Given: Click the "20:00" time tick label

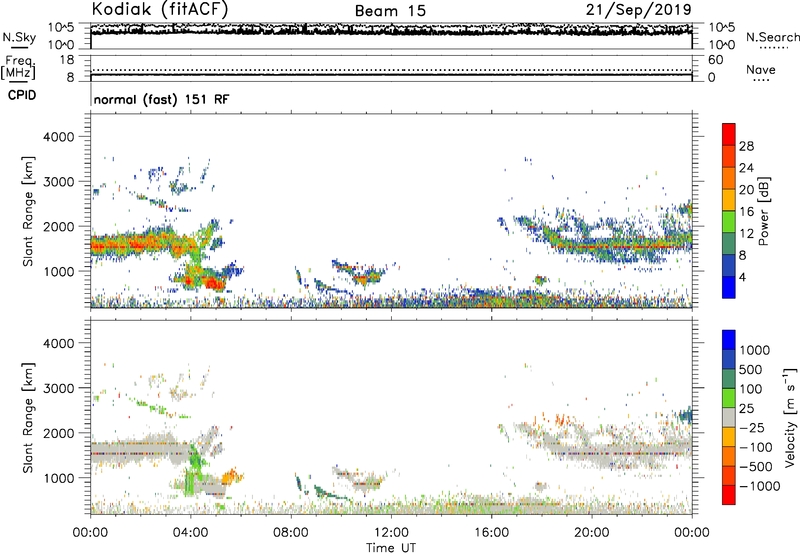Looking at the screenshot, I should click(591, 533).
